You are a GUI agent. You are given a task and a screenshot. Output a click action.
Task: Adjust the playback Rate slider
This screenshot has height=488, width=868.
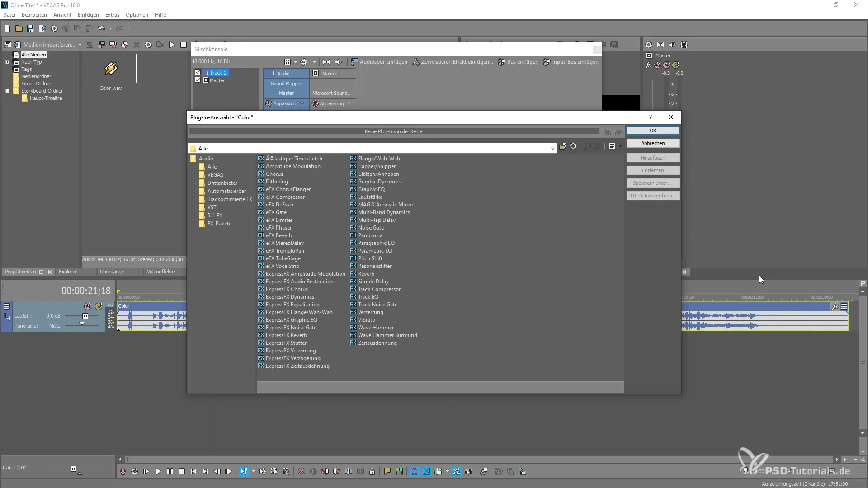click(74, 469)
